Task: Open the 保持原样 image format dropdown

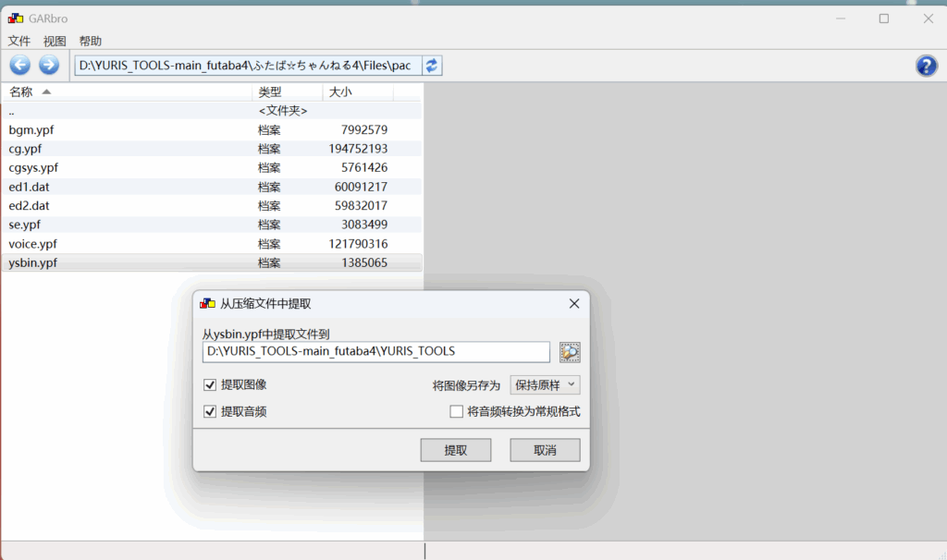Action: click(x=545, y=384)
